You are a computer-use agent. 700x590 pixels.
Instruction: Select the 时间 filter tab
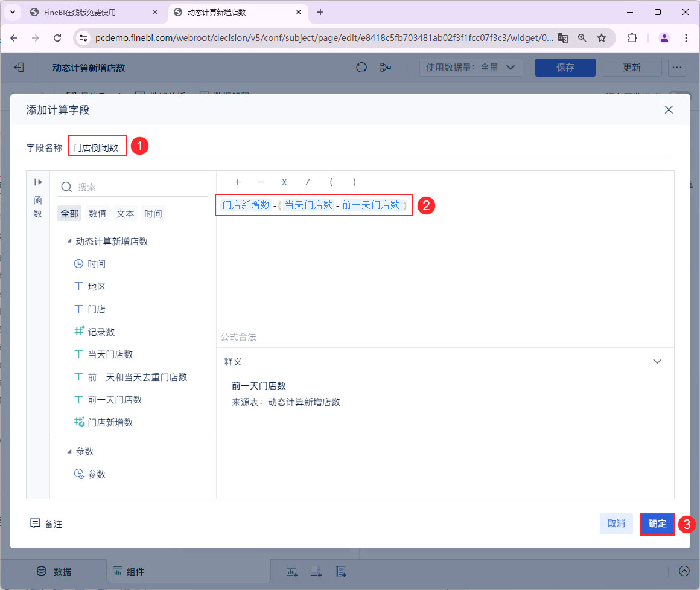pyautogui.click(x=153, y=214)
